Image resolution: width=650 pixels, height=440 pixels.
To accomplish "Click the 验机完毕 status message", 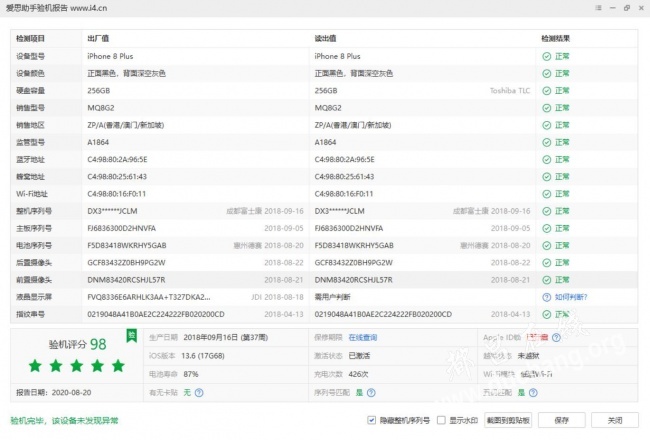I will click(x=64, y=421).
